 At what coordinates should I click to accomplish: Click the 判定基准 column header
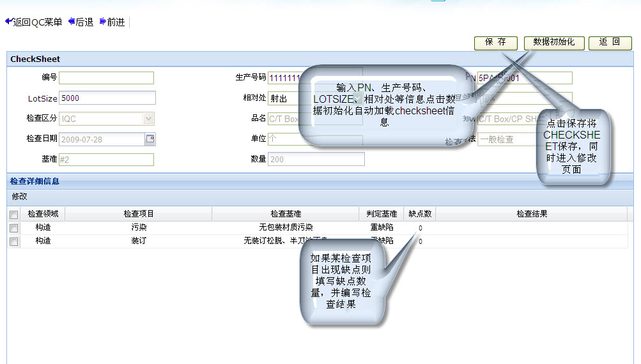tap(382, 214)
